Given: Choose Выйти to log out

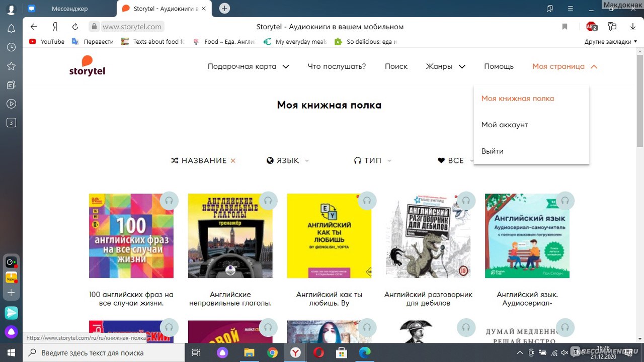Looking at the screenshot, I should [493, 151].
